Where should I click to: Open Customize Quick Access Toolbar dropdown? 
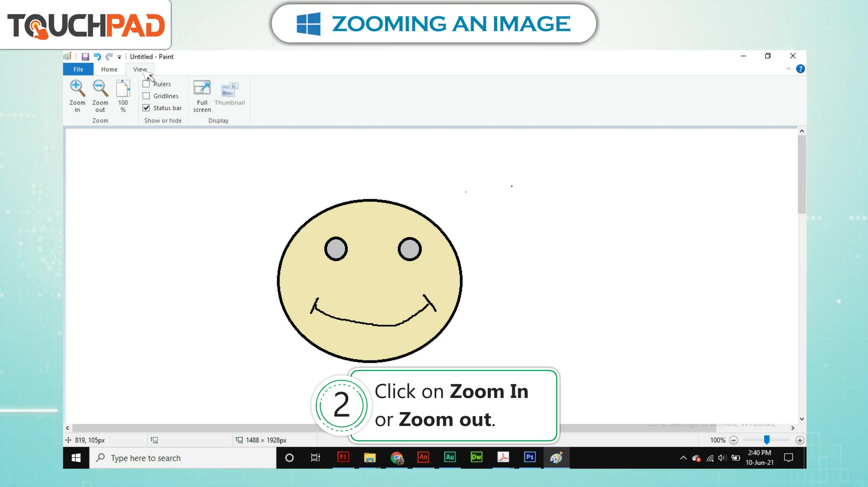tap(119, 57)
